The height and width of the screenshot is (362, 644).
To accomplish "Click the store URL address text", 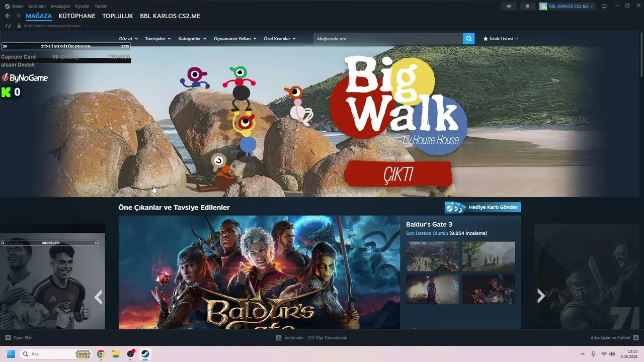I will point(52,26).
